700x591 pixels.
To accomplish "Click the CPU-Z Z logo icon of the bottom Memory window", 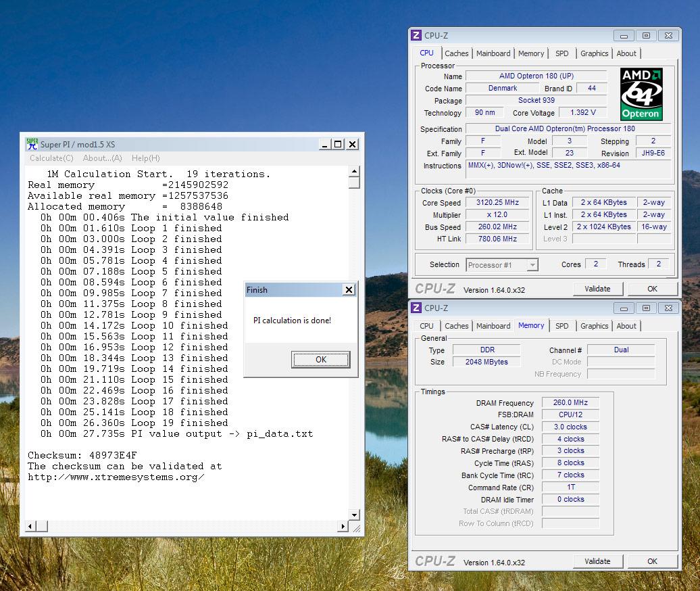I will point(416,308).
